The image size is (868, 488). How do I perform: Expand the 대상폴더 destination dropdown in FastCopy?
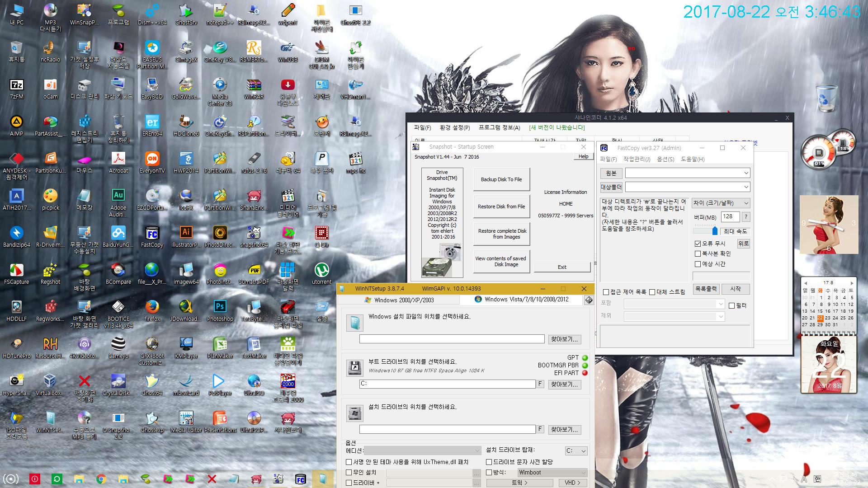tap(746, 187)
